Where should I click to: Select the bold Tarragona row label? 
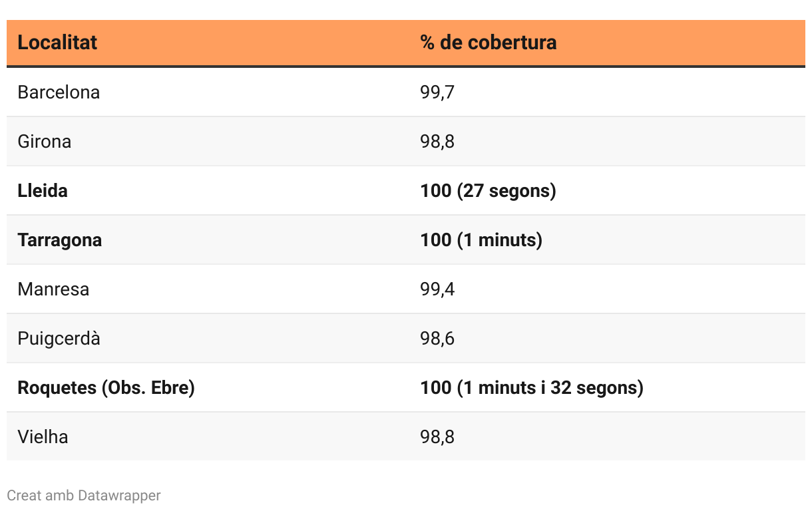(60, 240)
